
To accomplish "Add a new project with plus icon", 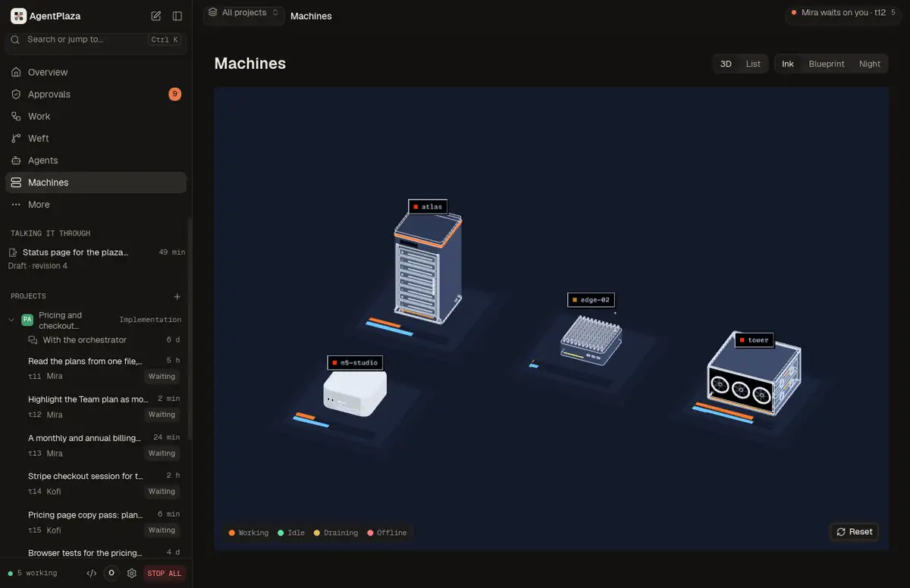I will coord(177,296).
